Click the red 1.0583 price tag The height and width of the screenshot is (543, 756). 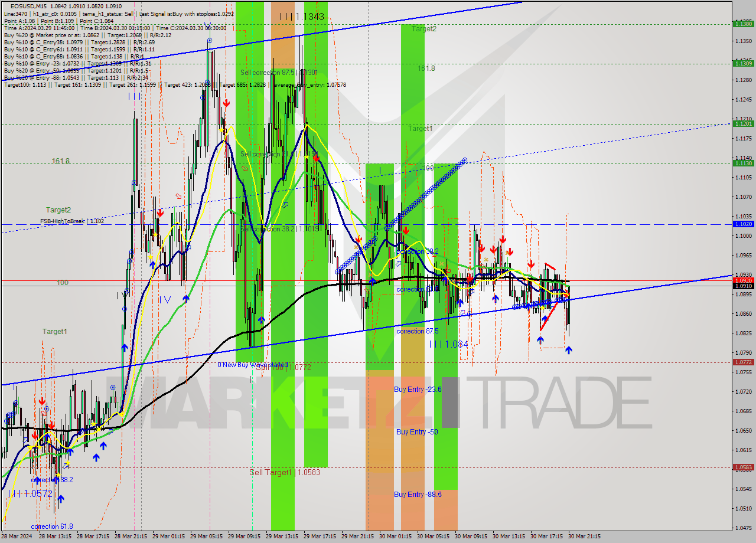[742, 467]
